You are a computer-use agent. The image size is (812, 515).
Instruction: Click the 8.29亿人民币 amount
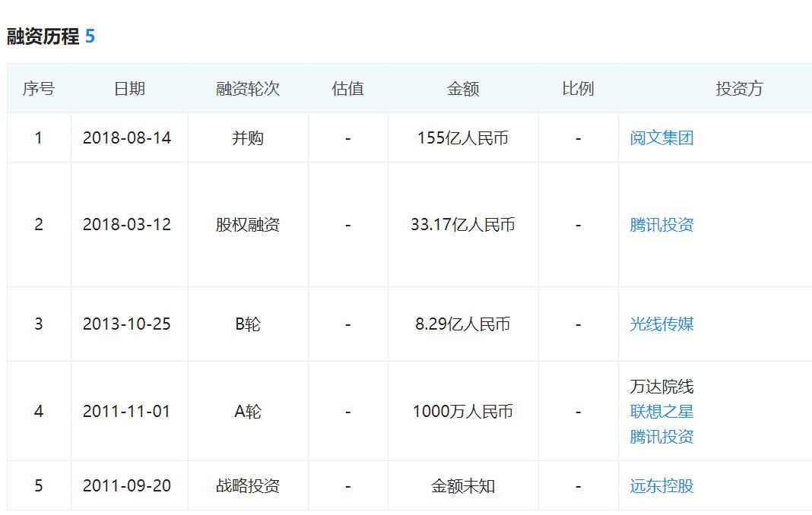click(463, 324)
